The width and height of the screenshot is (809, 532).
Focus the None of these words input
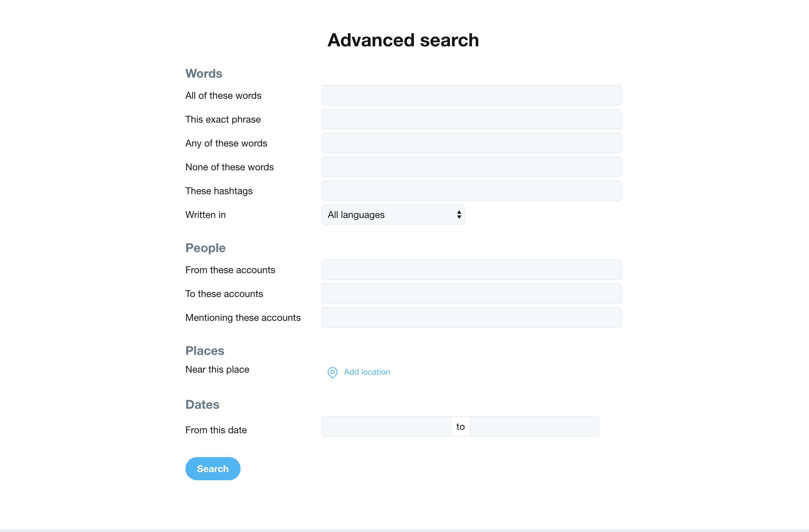[471, 167]
